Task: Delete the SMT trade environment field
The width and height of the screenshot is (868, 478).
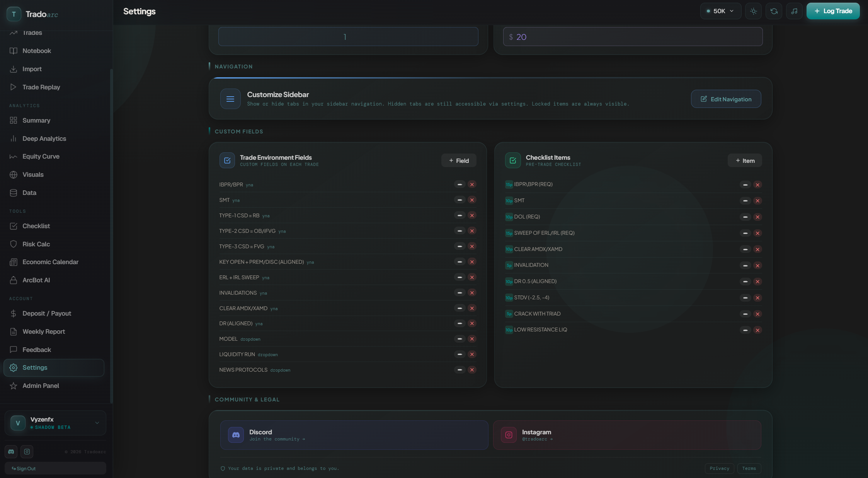Action: tap(472, 200)
